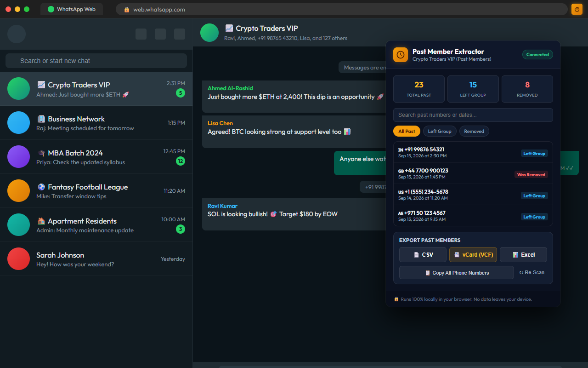This screenshot has height=368, width=588.
Task: Open the MBA Batch 2024 chat
Action: pyautogui.click(x=96, y=157)
